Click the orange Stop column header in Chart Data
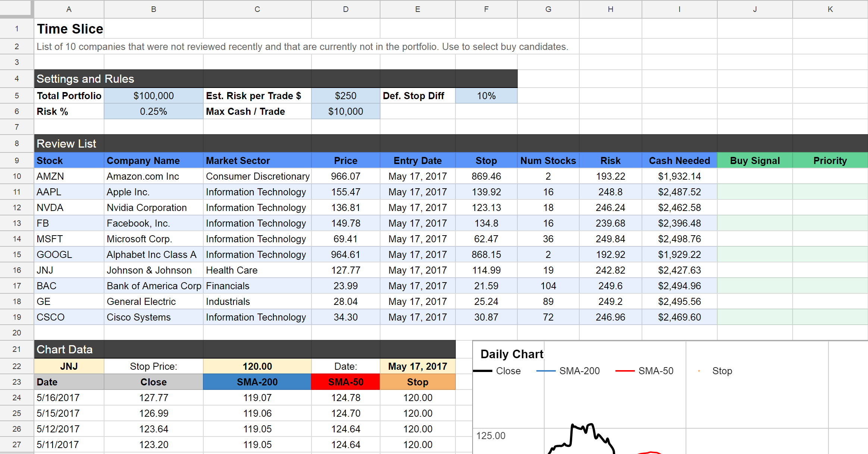This screenshot has height=454, width=868. (x=418, y=382)
